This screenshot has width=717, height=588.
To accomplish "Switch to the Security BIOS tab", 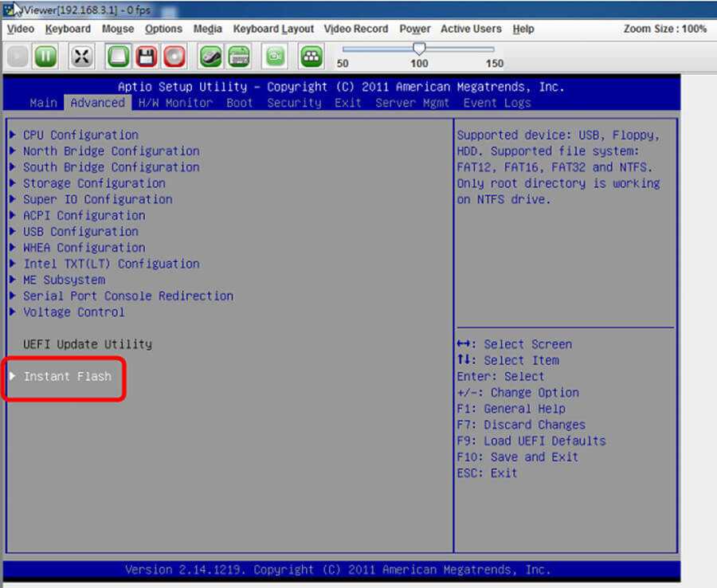I will [294, 103].
